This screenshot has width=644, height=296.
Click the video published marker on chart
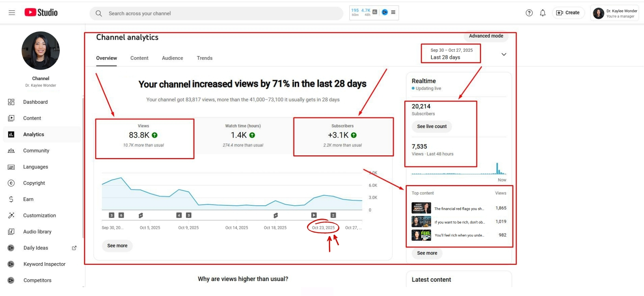click(x=314, y=215)
